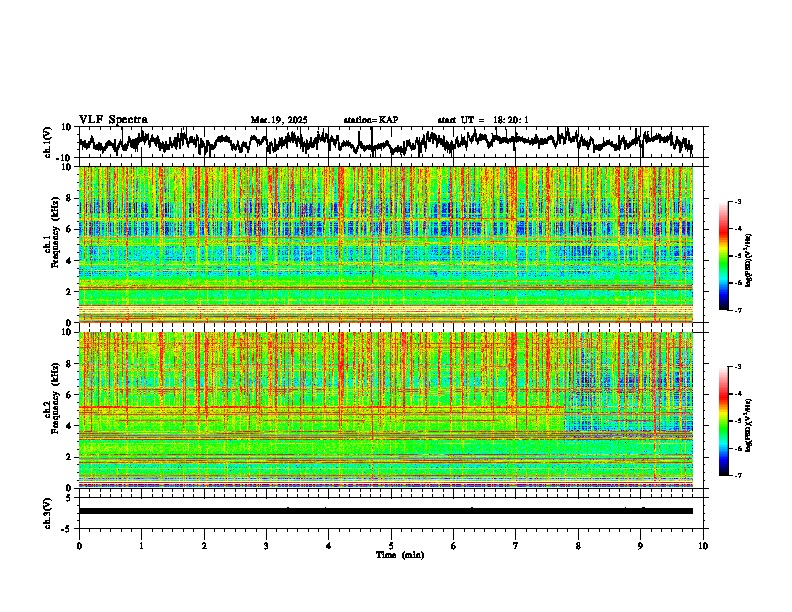Click time axis tick label "4"
The image size is (792, 612).
[328, 546]
